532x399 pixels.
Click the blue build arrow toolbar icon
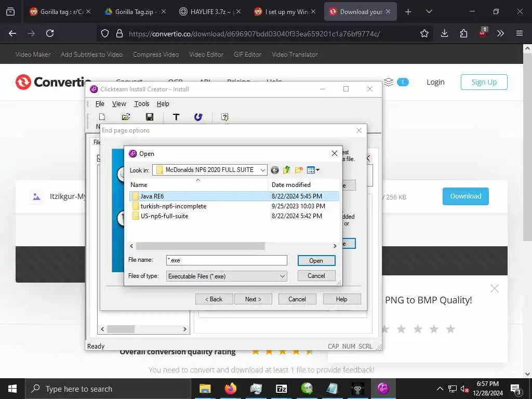point(198,117)
